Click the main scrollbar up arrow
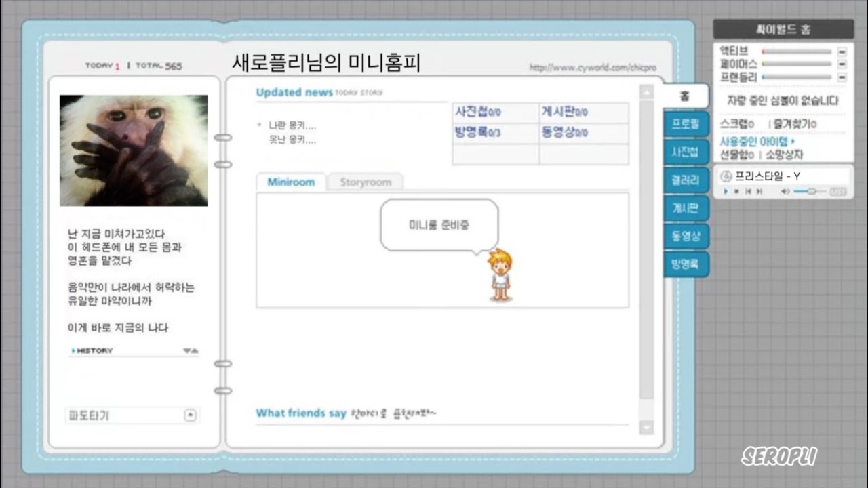The width and height of the screenshot is (868, 488). tap(646, 92)
